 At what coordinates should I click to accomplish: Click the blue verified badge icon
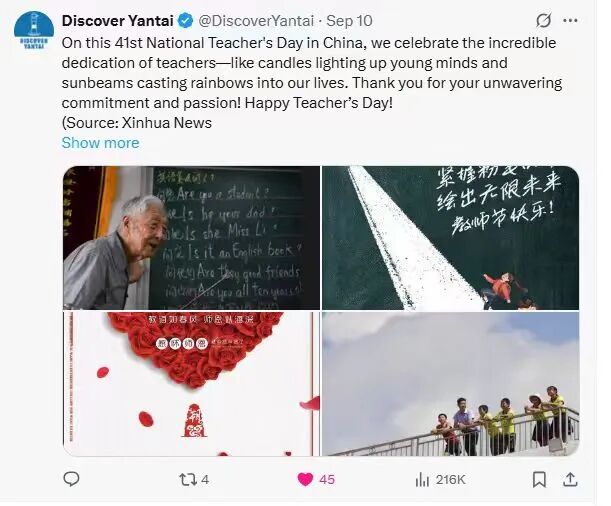click(x=185, y=21)
